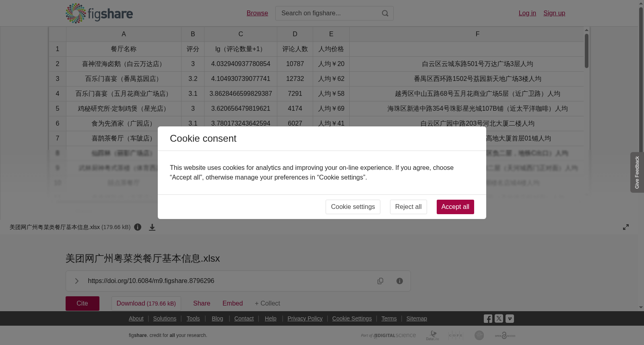
Task: Click Terms in footer
Action: click(389, 318)
